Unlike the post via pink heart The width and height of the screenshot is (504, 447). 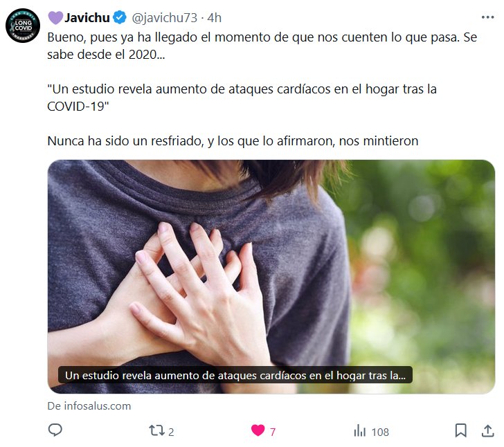(258, 430)
